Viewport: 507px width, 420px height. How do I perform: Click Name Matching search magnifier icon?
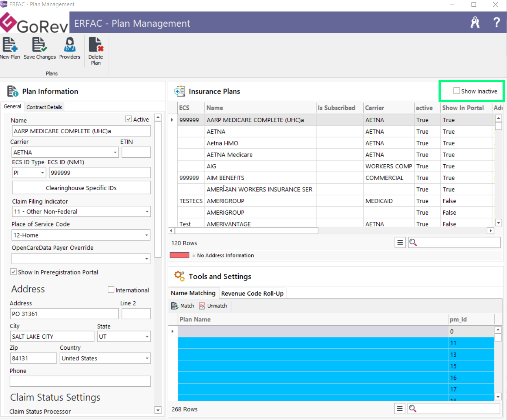click(x=413, y=409)
